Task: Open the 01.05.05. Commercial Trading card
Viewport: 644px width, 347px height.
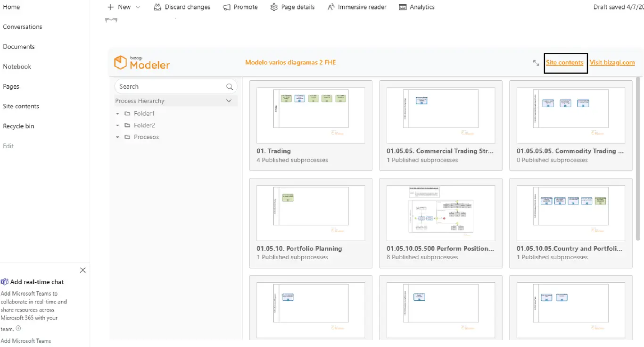Action: pyautogui.click(x=441, y=126)
